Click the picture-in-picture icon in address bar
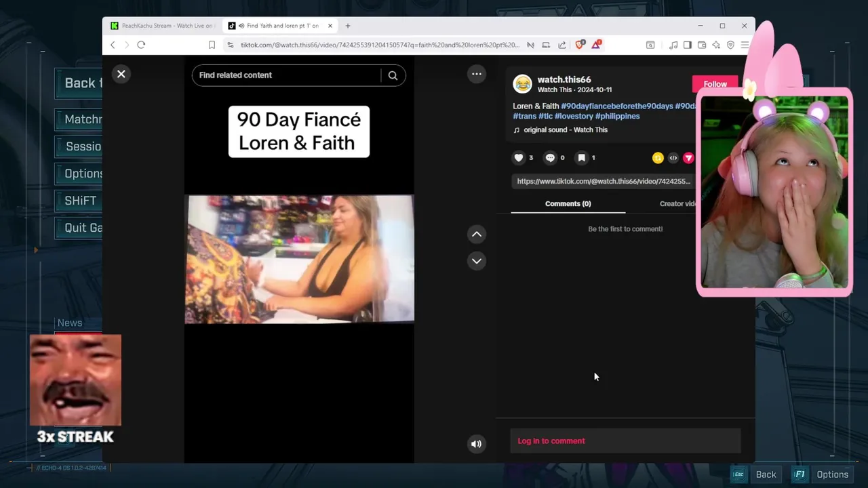Viewport: 868px width, 488px height. point(546,45)
